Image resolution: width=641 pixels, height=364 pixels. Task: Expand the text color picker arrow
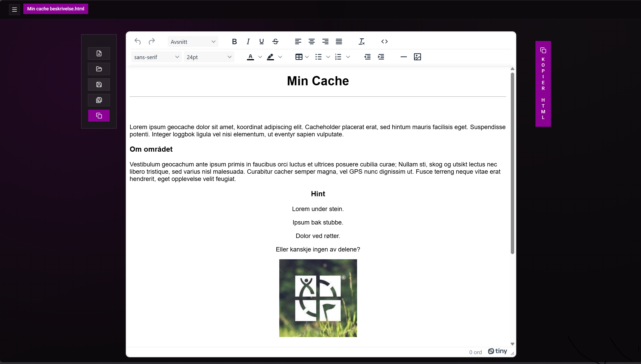pyautogui.click(x=260, y=57)
